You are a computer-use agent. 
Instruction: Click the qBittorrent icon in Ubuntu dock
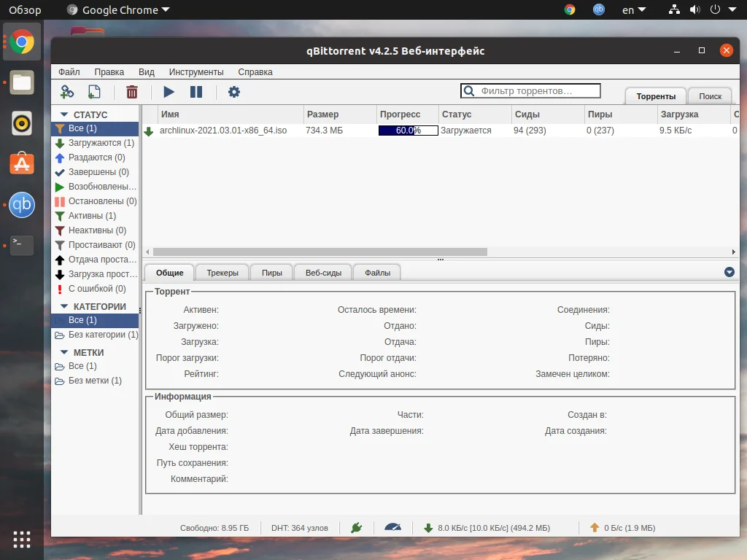(21, 205)
